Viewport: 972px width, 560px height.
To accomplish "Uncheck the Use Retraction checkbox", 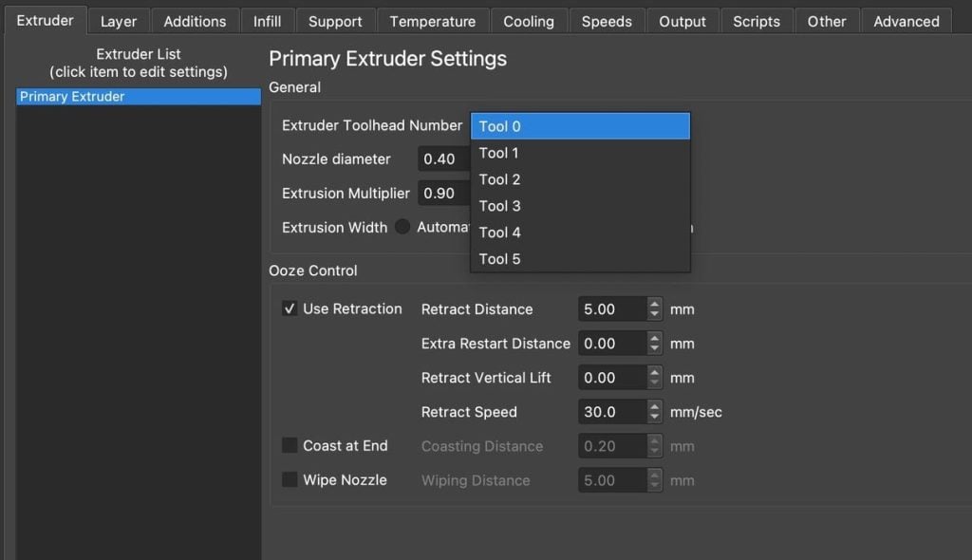I will click(x=290, y=309).
